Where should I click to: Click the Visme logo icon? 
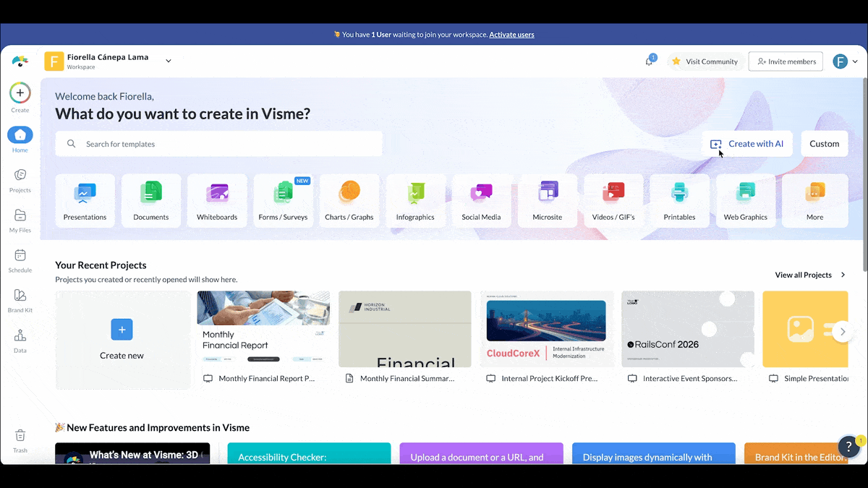[x=20, y=61]
